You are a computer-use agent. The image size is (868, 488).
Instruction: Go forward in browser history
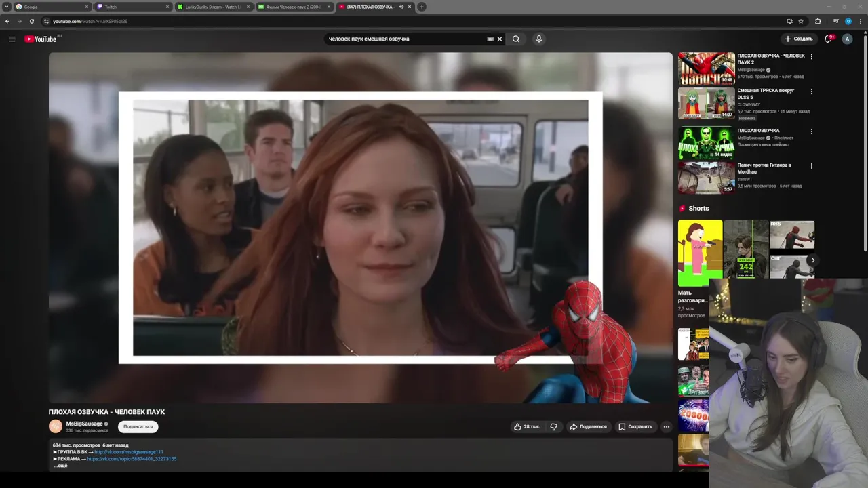pyautogui.click(x=20, y=21)
